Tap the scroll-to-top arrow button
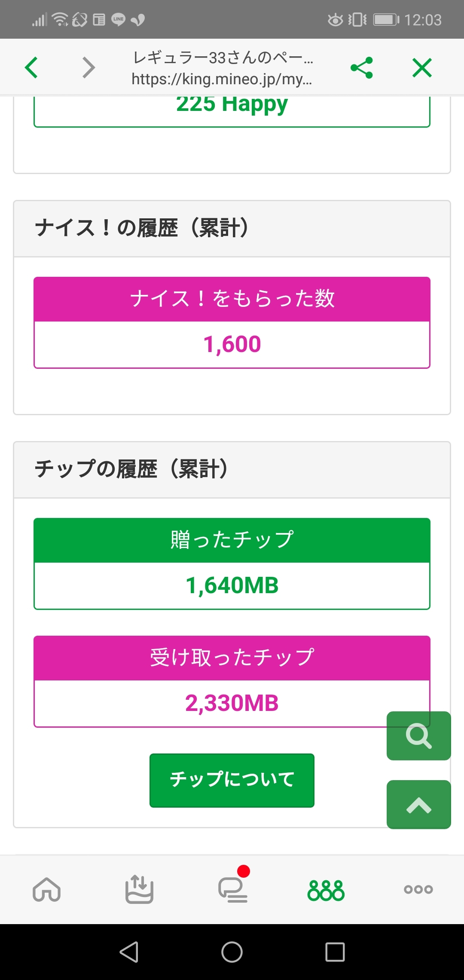 click(418, 805)
